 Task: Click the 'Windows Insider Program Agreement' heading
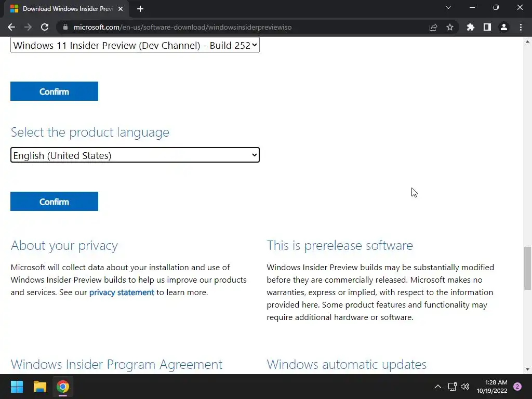pyautogui.click(x=116, y=364)
